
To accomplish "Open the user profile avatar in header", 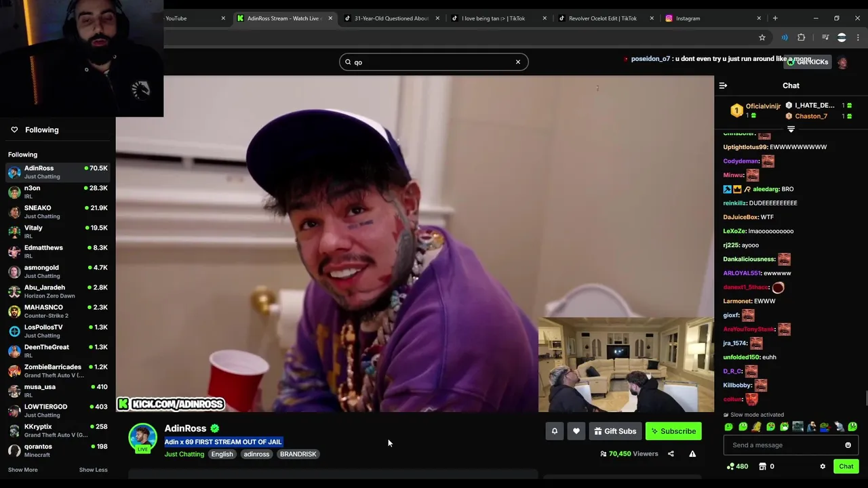I will (842, 62).
